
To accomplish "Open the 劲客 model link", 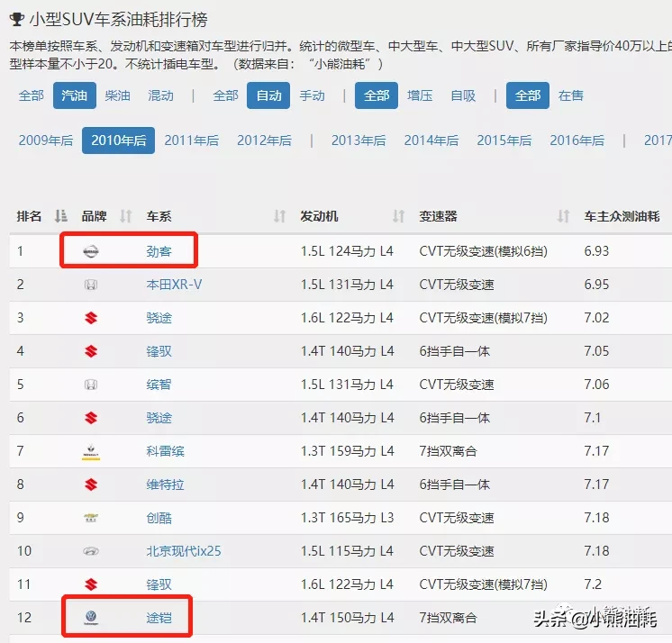I will pyautogui.click(x=159, y=251).
